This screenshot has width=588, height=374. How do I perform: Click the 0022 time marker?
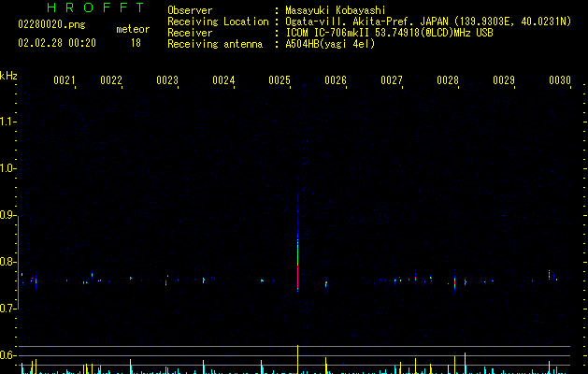[x=111, y=79]
